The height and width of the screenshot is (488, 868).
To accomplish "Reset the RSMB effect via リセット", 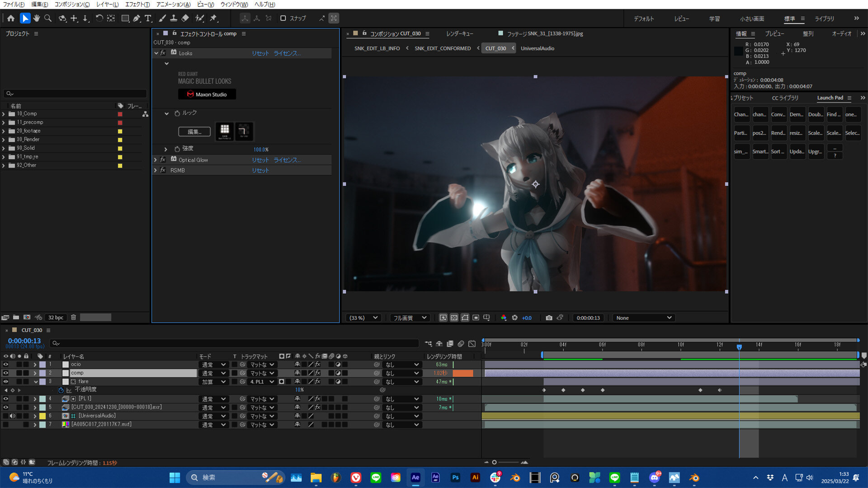I will (x=260, y=170).
